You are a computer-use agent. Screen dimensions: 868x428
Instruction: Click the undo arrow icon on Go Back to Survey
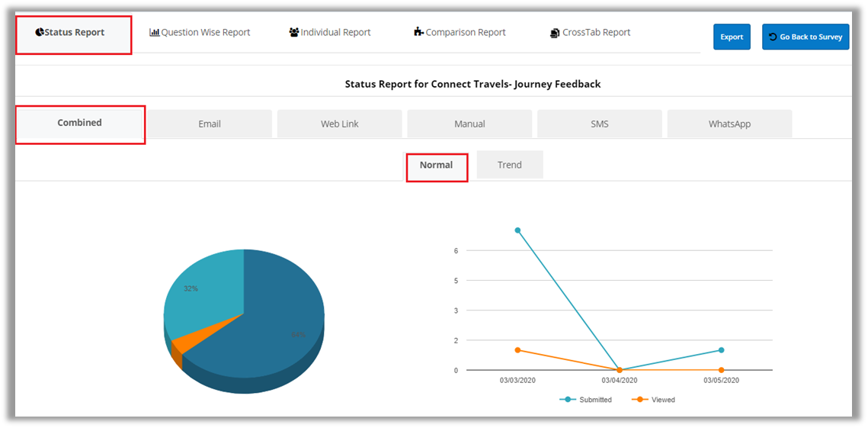pyautogui.click(x=773, y=37)
